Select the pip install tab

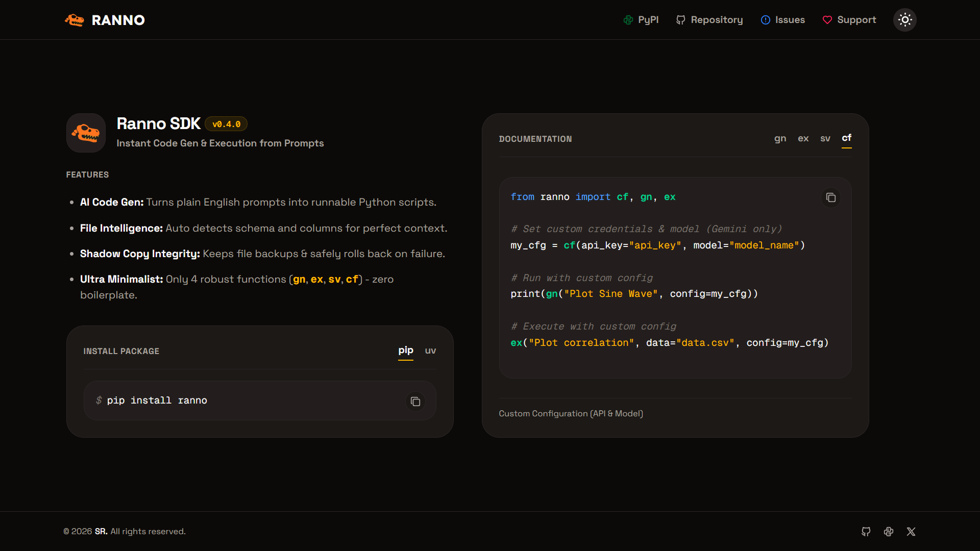406,350
